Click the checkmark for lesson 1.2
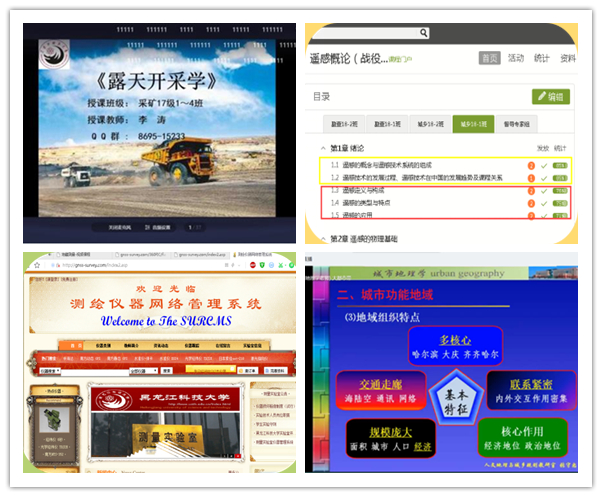Screen dimensions: 602x497 tap(545, 177)
